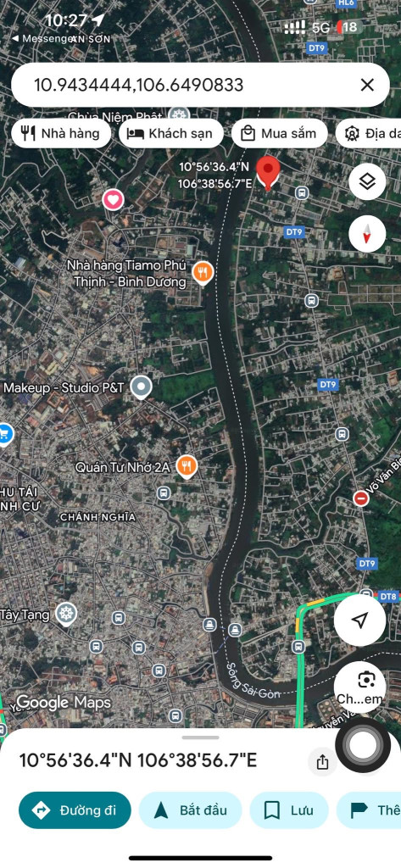Clear the coordinates search with X icon

(367, 85)
